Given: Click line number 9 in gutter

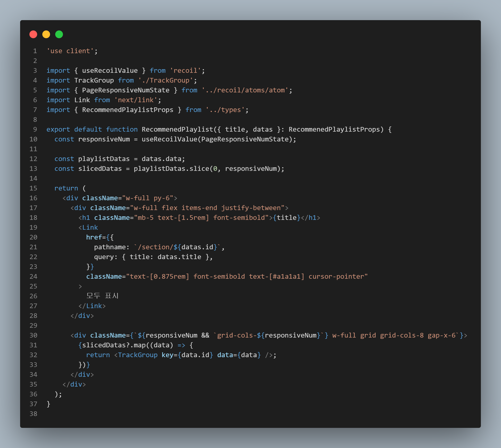Looking at the screenshot, I should (35, 129).
